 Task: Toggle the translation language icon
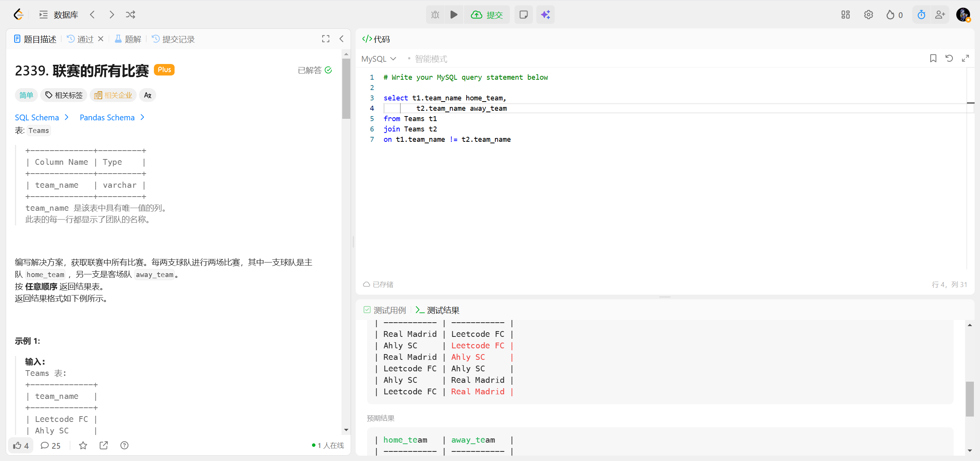(148, 95)
